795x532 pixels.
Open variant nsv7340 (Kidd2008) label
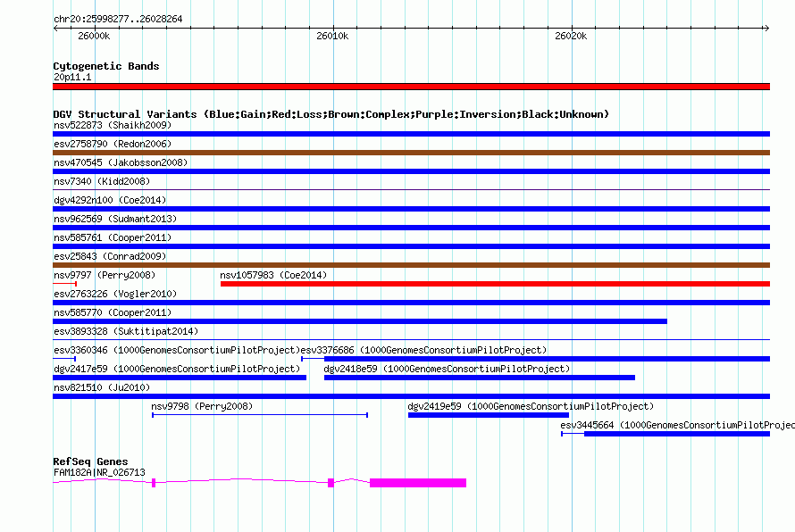pyautogui.click(x=102, y=181)
